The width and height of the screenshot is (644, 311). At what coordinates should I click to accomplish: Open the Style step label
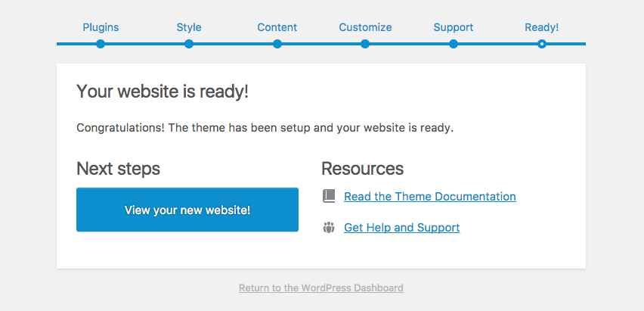coord(189,27)
